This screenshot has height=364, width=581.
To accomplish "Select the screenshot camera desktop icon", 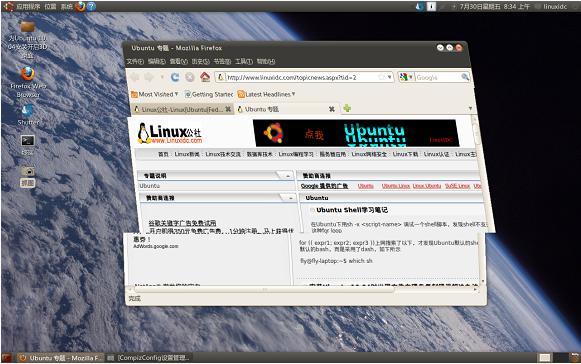I will (28, 171).
